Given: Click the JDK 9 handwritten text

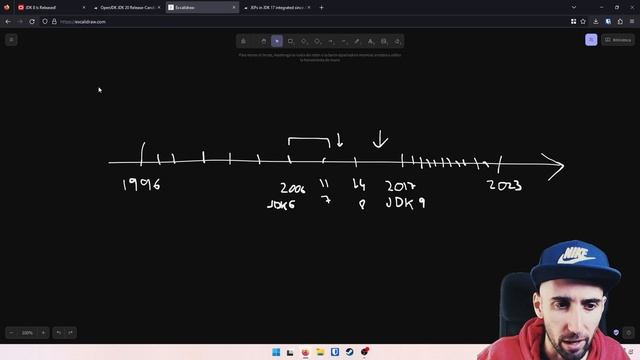Looking at the screenshot, I should tap(406, 203).
